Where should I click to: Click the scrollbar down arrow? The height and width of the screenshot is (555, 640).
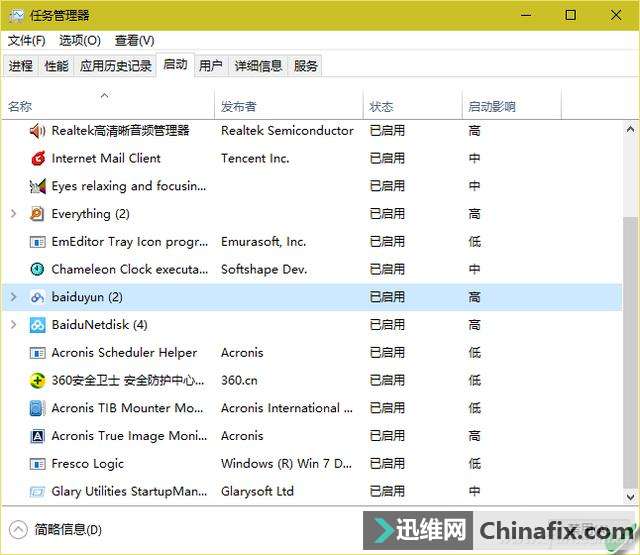coord(630,497)
